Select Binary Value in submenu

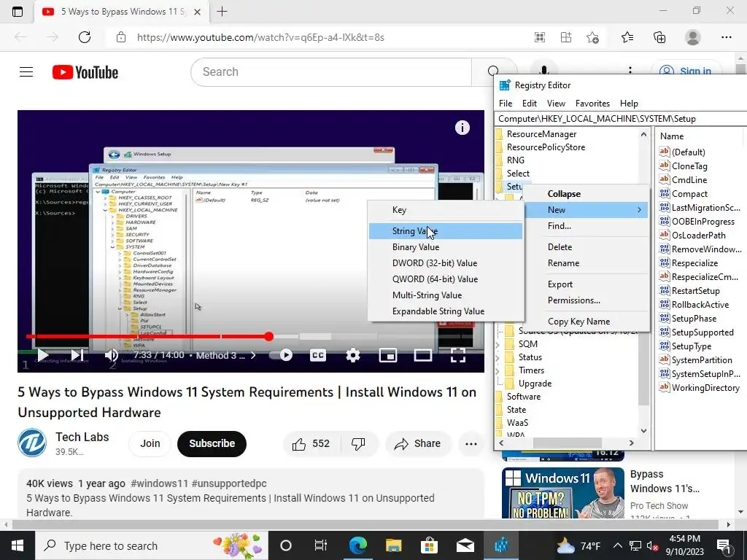[x=446, y=247]
